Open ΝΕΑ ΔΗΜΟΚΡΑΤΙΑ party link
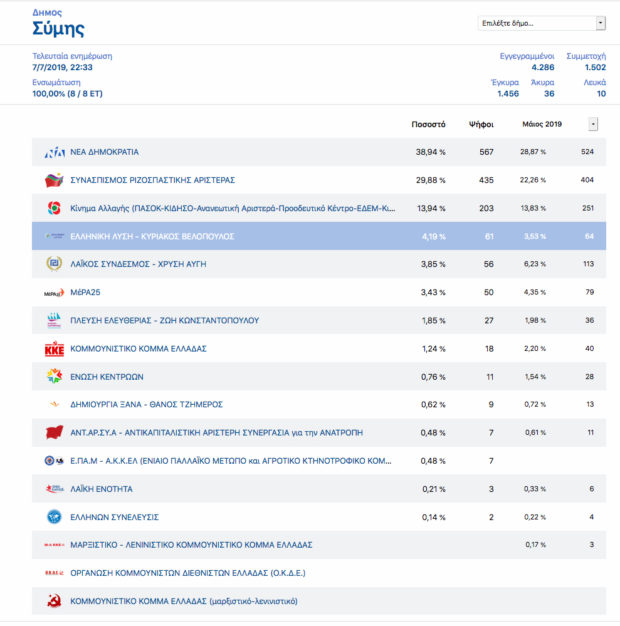 [105, 152]
